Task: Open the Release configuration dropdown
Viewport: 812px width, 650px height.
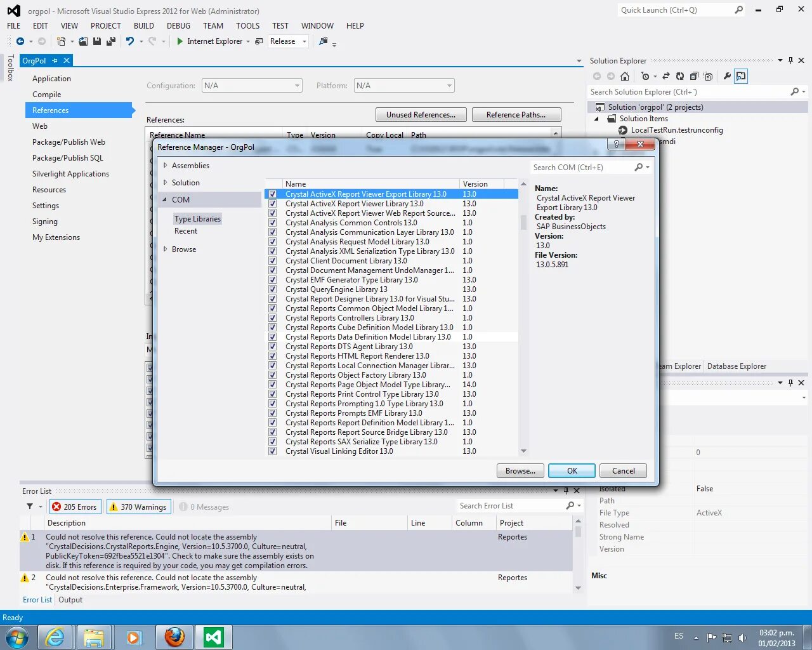Action: click(304, 41)
